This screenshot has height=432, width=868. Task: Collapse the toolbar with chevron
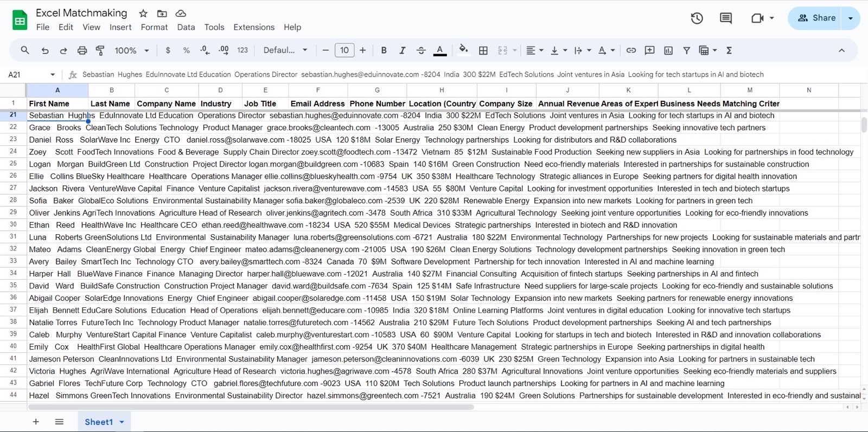(841, 50)
